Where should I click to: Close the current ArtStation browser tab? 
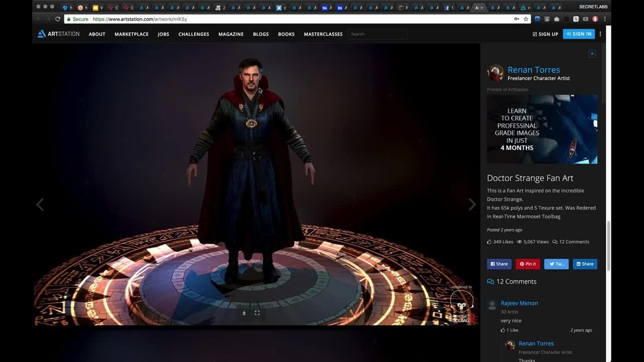(482, 8)
